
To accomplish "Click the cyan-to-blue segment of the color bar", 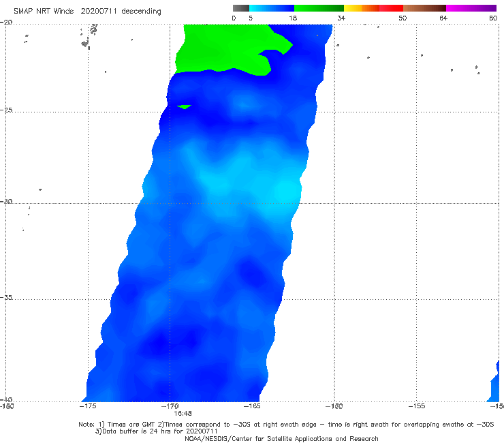I will coord(272,8).
